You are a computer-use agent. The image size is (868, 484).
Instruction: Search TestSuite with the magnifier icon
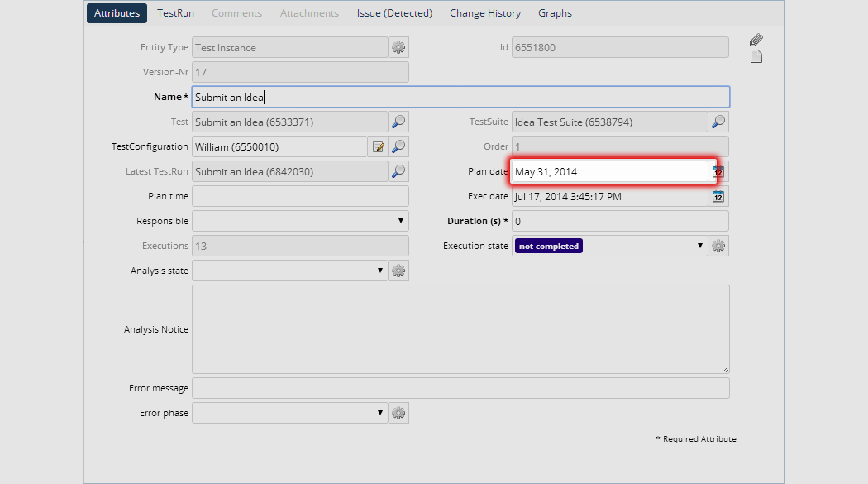(x=718, y=122)
